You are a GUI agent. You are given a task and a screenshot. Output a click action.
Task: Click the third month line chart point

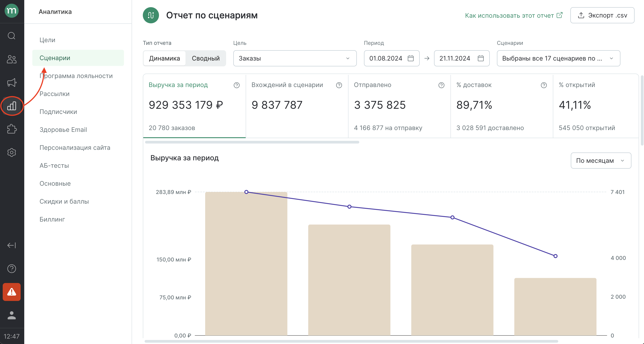[452, 218]
